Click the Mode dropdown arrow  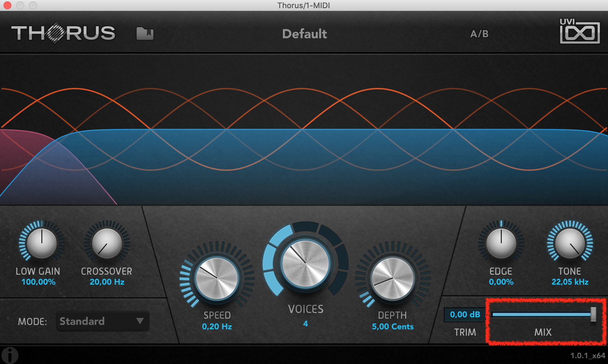140,321
